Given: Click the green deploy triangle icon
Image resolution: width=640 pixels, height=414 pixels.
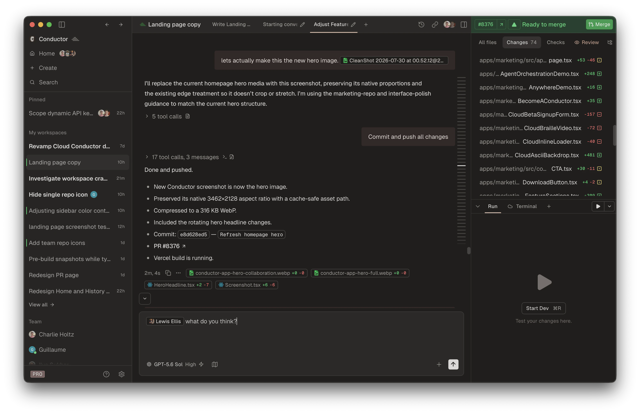Looking at the screenshot, I should [514, 24].
